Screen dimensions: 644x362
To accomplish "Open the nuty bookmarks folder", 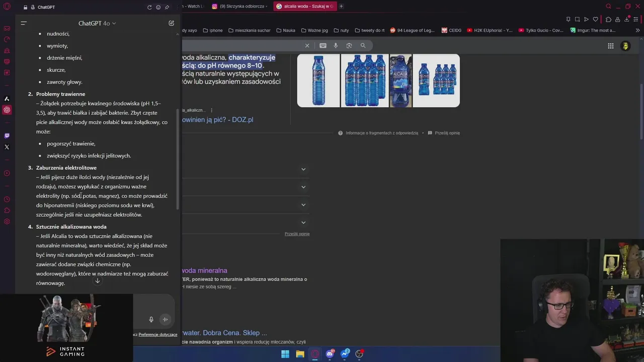I will (x=341, y=30).
